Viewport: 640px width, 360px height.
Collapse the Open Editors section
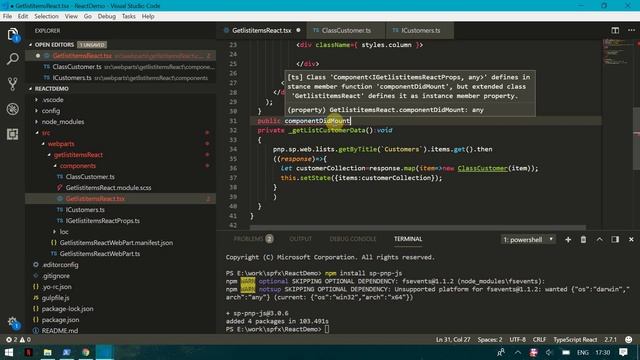[x=31, y=44]
